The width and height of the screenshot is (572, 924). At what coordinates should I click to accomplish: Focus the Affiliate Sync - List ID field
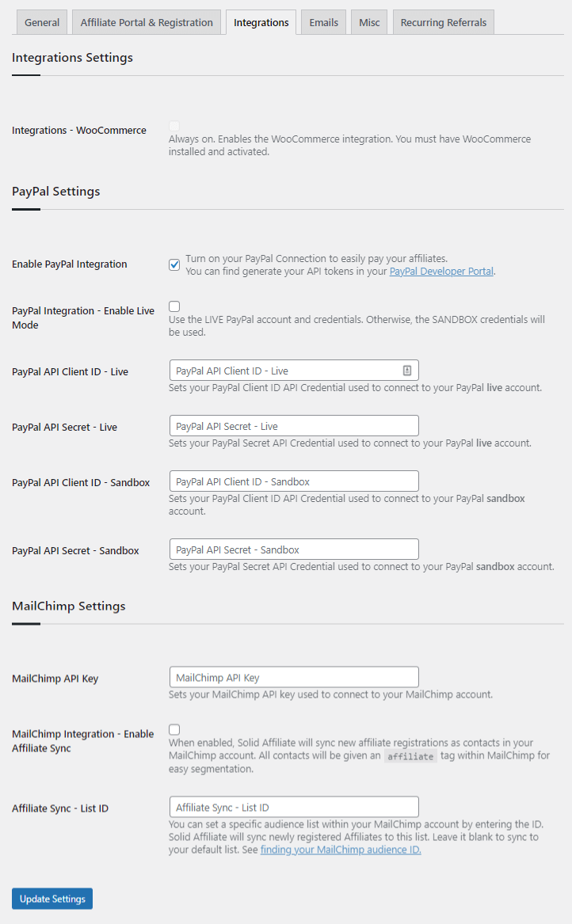[293, 807]
